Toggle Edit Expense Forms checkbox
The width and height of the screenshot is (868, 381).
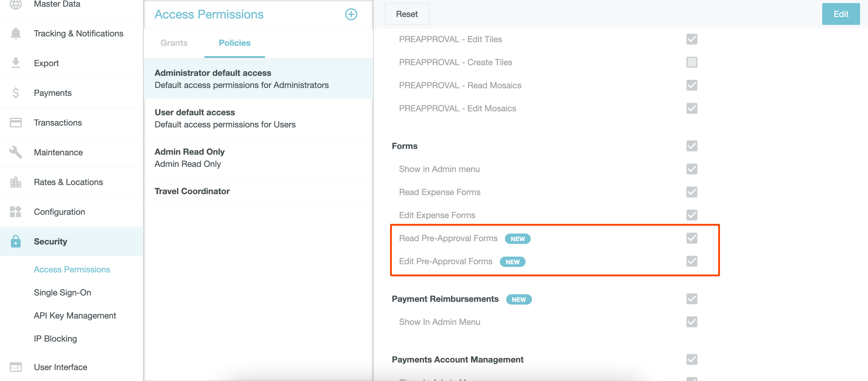(x=691, y=215)
